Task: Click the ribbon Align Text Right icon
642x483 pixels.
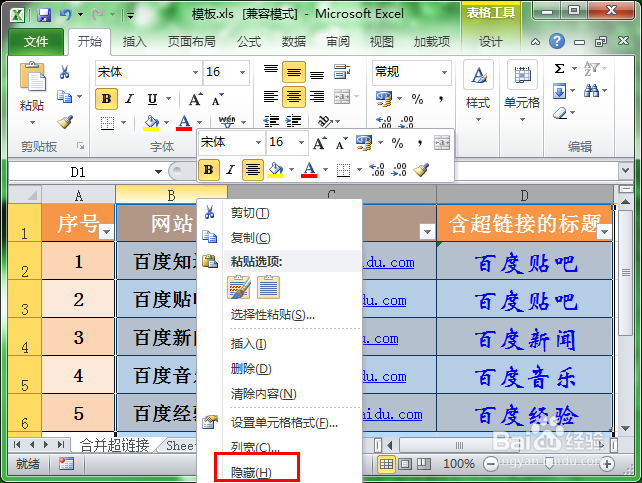Action: pyautogui.click(x=316, y=97)
